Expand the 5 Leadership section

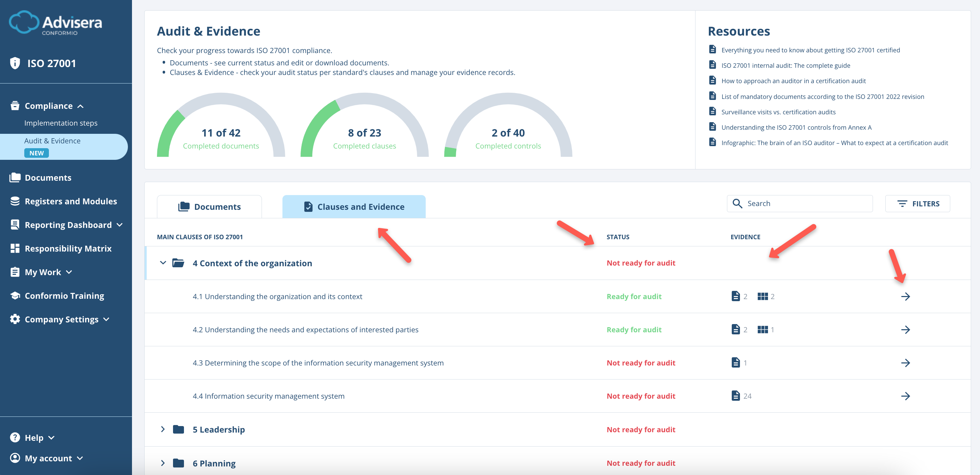tap(163, 429)
